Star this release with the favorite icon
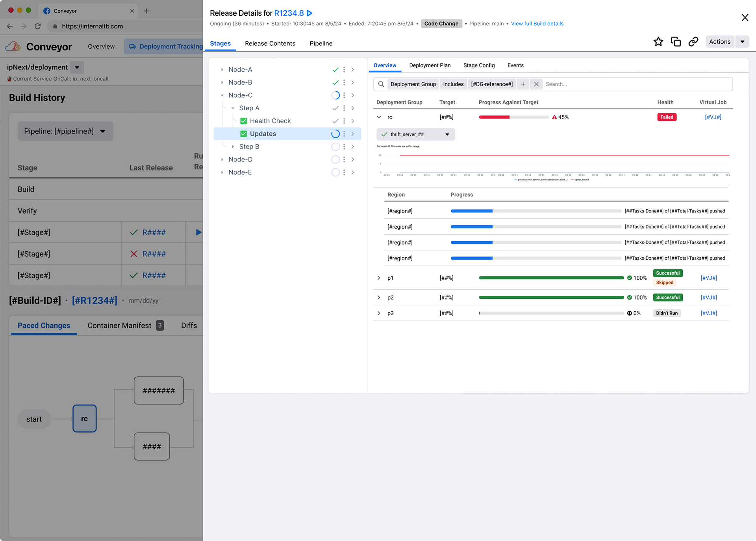The image size is (756, 541). (x=658, y=42)
